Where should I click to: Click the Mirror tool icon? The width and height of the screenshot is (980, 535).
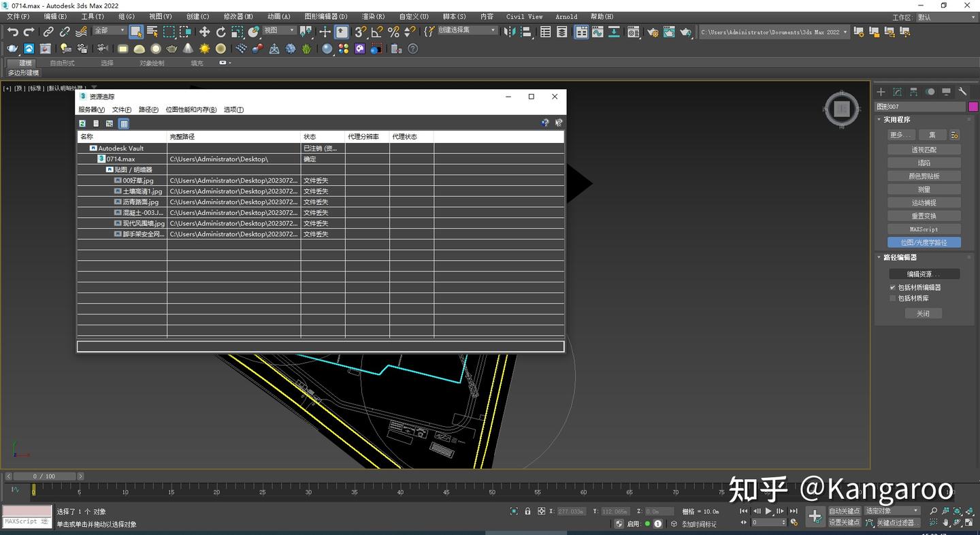click(510, 32)
